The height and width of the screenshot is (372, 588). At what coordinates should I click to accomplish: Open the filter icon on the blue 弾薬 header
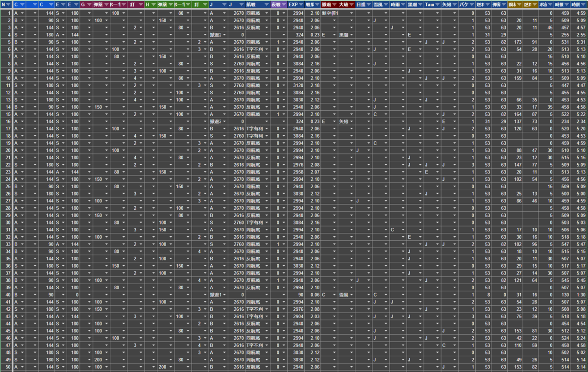click(x=503, y=4)
